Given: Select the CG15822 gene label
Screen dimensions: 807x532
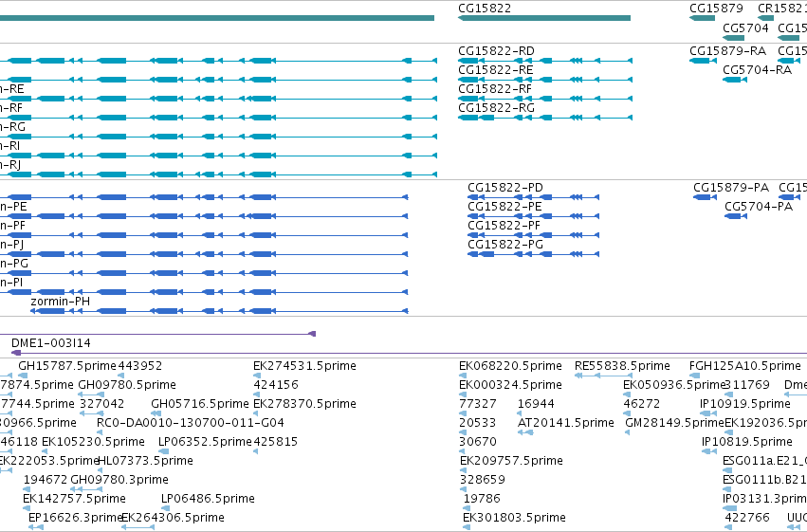Looking at the screenshot, I should pyautogui.click(x=485, y=9).
